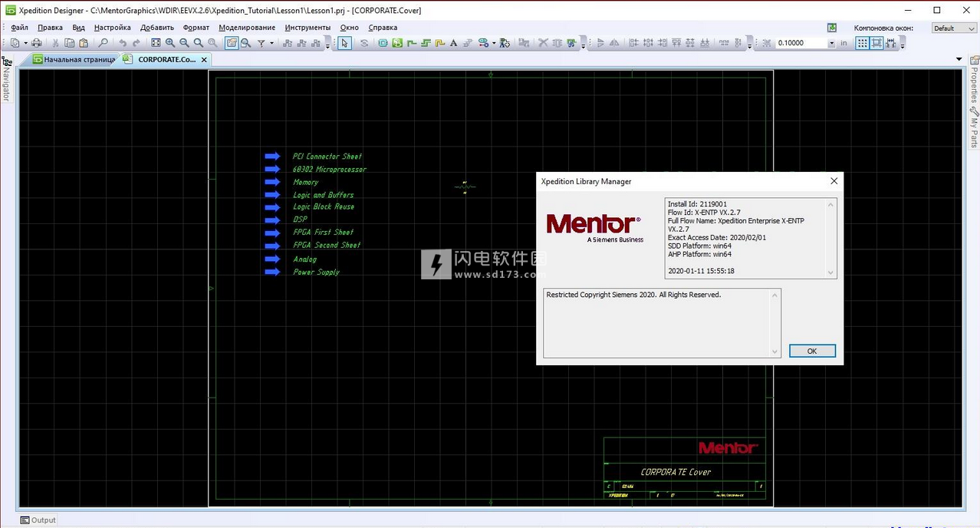Click the Cut scissors icon beside Print
980x528 pixels.
(55, 43)
